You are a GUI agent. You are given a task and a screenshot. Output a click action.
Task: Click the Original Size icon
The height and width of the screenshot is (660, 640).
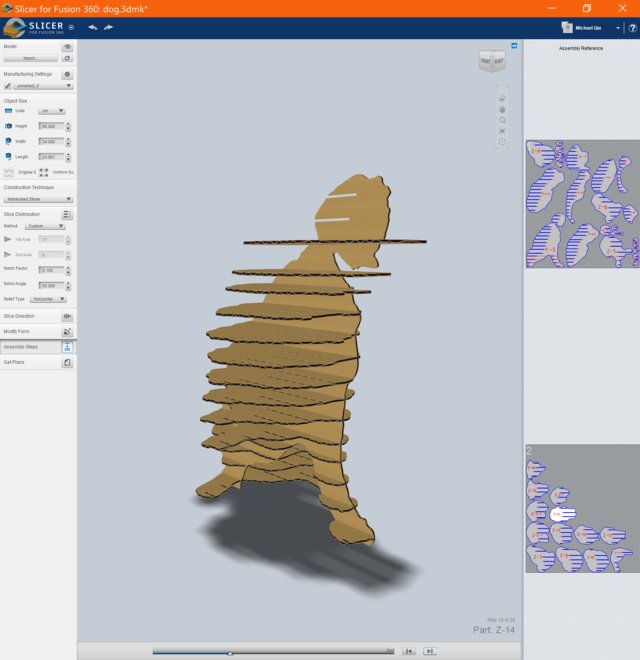coord(9,172)
